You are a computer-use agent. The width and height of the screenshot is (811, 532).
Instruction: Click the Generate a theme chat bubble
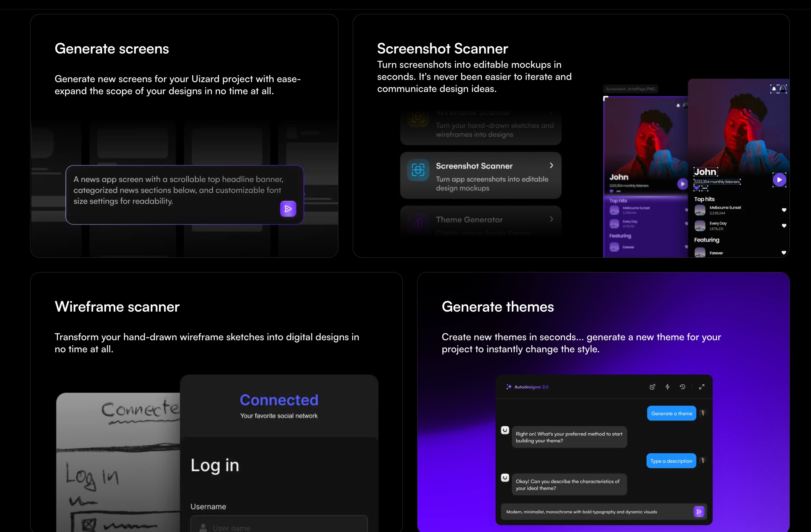tap(672, 413)
